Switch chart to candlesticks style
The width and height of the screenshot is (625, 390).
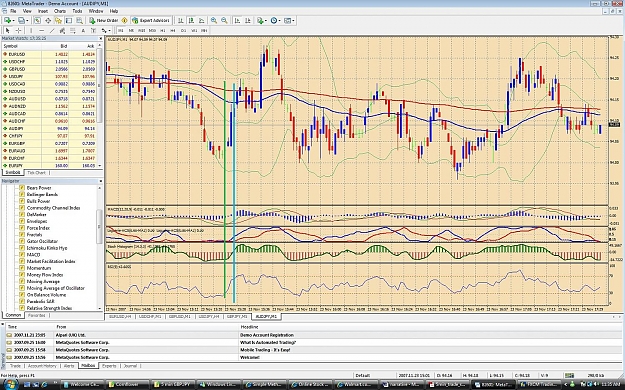[191, 20]
